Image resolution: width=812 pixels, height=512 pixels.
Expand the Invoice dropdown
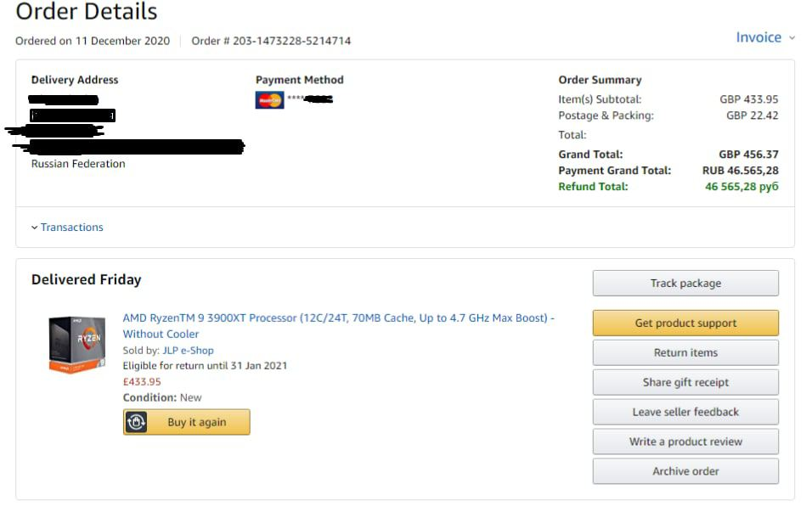coord(758,37)
